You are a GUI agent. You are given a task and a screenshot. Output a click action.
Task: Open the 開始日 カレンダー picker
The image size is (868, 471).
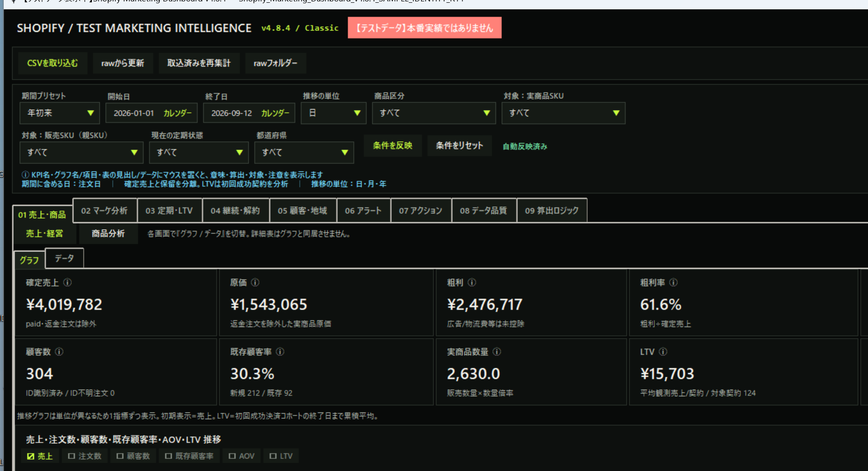click(178, 113)
